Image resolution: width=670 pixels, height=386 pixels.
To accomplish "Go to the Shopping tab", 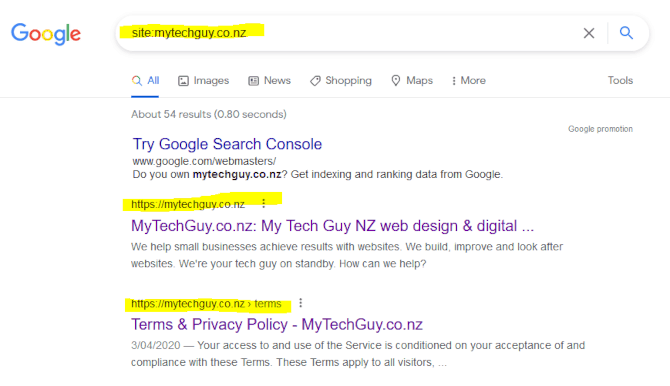I will coord(341,80).
